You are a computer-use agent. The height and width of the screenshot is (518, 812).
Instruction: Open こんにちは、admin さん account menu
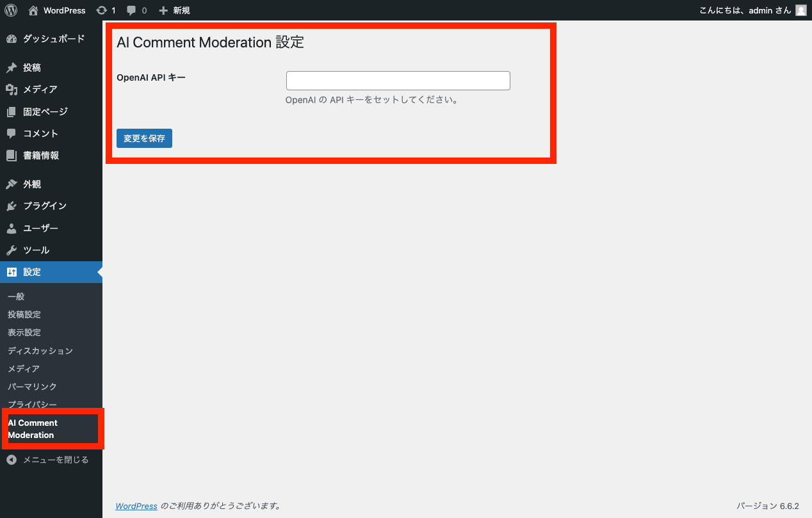coord(753,10)
